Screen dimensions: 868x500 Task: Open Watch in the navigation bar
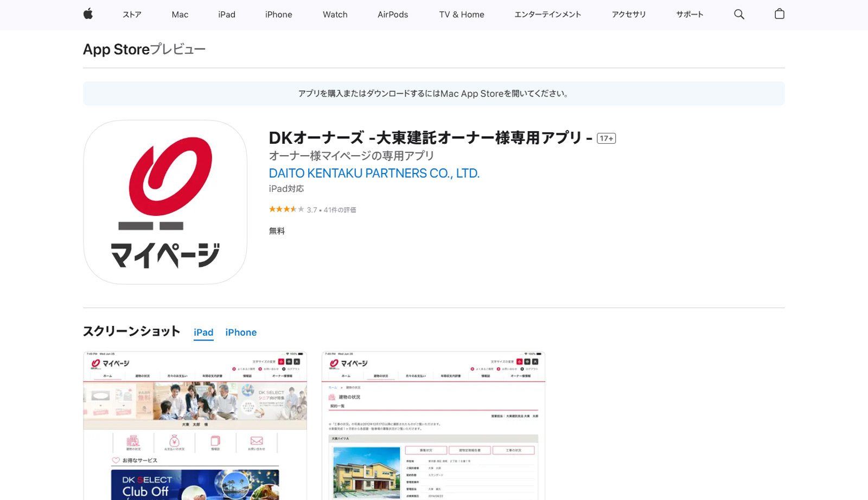point(335,15)
